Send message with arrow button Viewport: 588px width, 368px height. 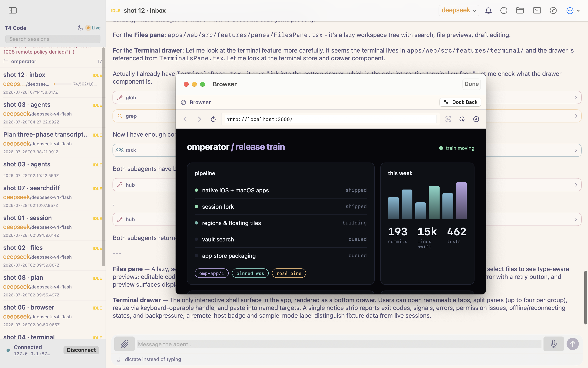pyautogui.click(x=572, y=344)
